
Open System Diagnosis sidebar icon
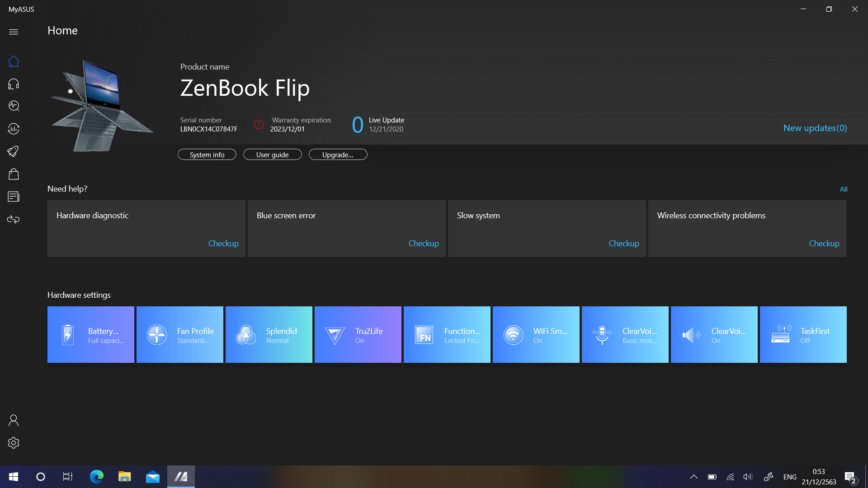click(14, 106)
